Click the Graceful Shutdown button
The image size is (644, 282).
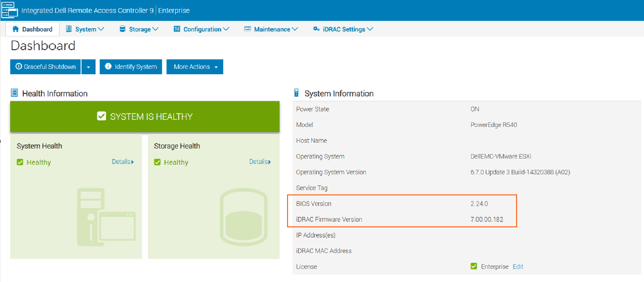[x=45, y=67]
